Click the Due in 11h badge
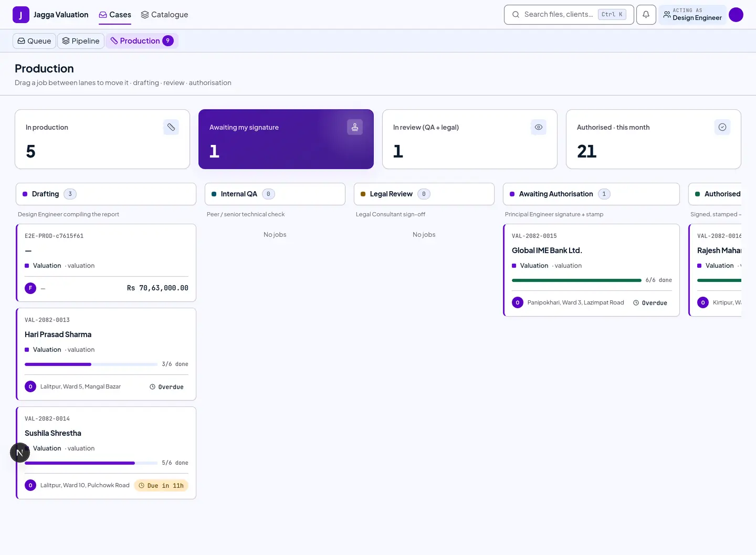Image resolution: width=756 pixels, height=555 pixels. tap(161, 486)
